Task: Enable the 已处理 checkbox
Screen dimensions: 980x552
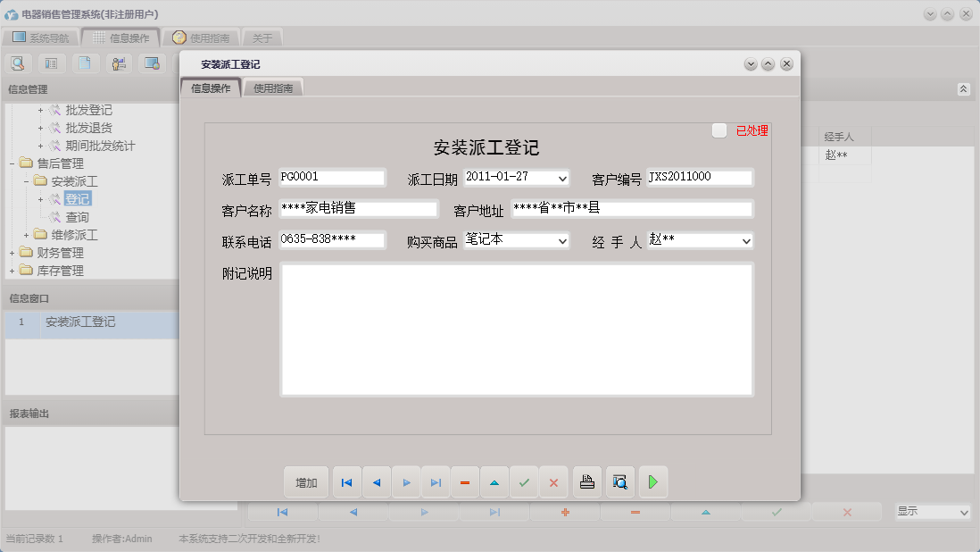Action: click(x=719, y=130)
